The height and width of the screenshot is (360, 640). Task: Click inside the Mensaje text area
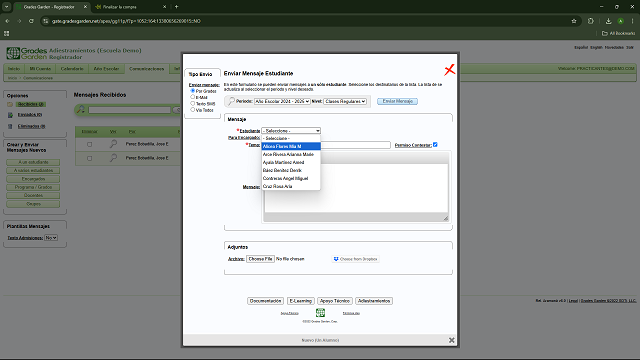point(356,188)
